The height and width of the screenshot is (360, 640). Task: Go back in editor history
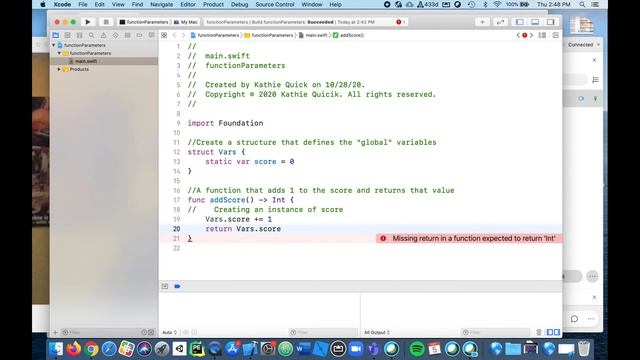[x=175, y=36]
